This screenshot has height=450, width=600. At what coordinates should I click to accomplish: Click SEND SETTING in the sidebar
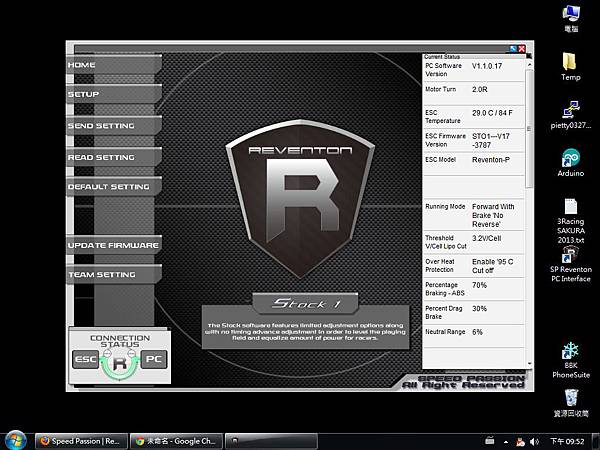(114, 126)
